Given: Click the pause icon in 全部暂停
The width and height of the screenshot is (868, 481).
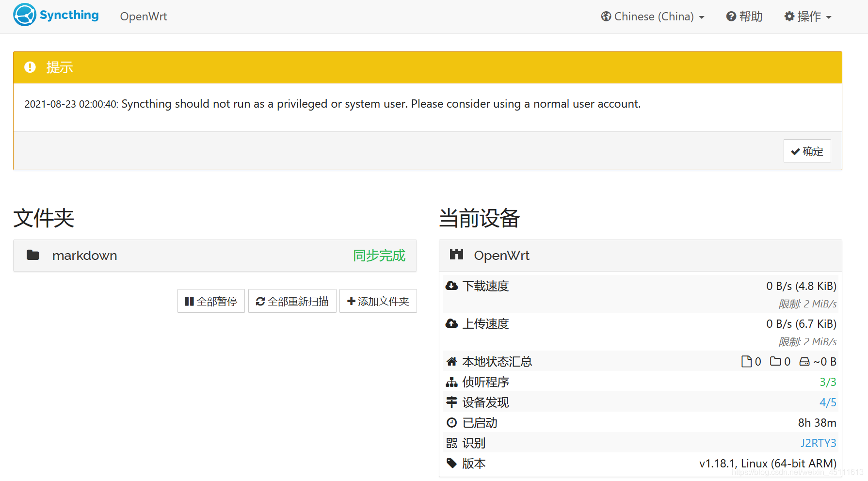Looking at the screenshot, I should [x=189, y=301].
